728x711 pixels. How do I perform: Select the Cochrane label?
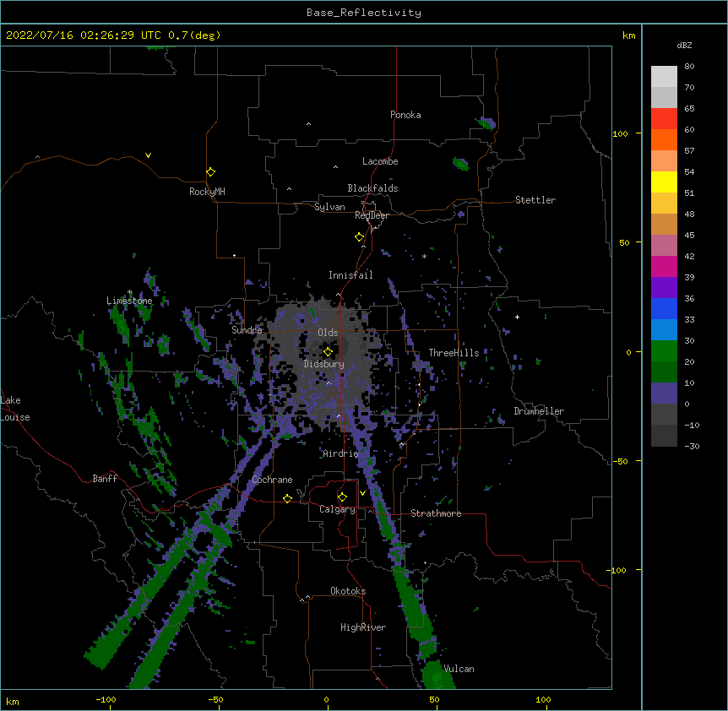pyautogui.click(x=272, y=480)
